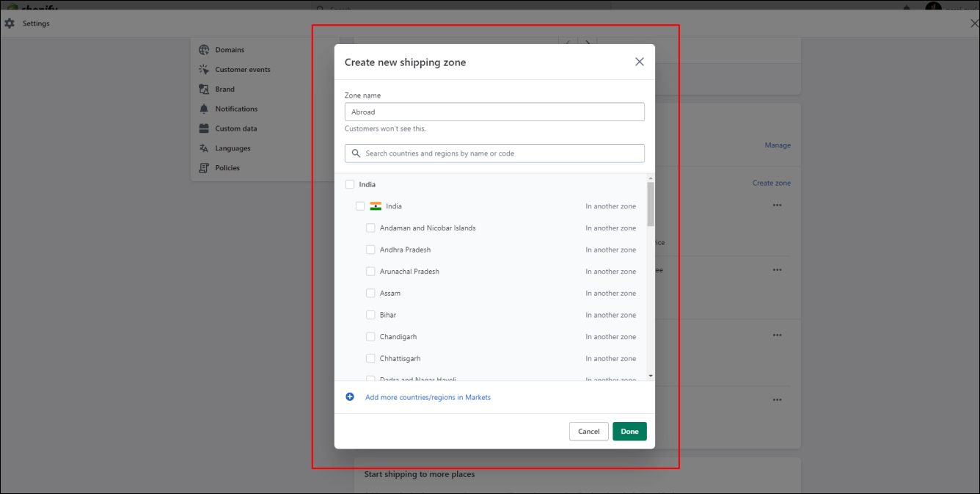The height and width of the screenshot is (494, 980).
Task: Click the Chandigarh label
Action: pos(398,337)
